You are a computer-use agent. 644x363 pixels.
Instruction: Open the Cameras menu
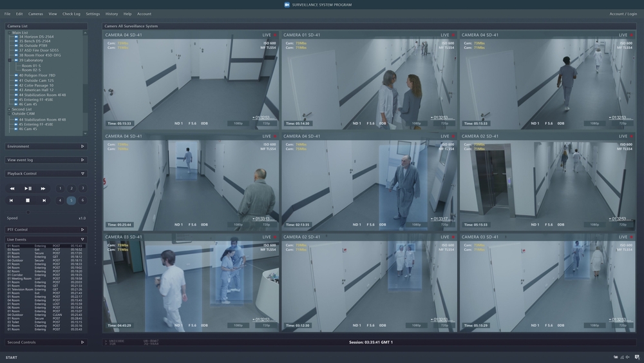[x=35, y=14]
